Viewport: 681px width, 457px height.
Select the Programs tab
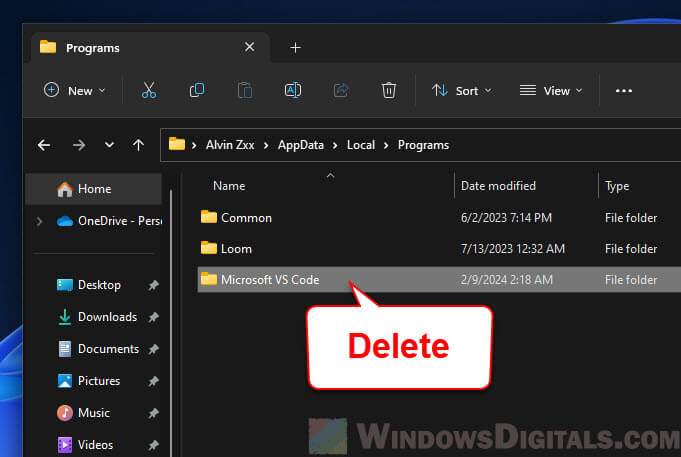click(x=150, y=47)
